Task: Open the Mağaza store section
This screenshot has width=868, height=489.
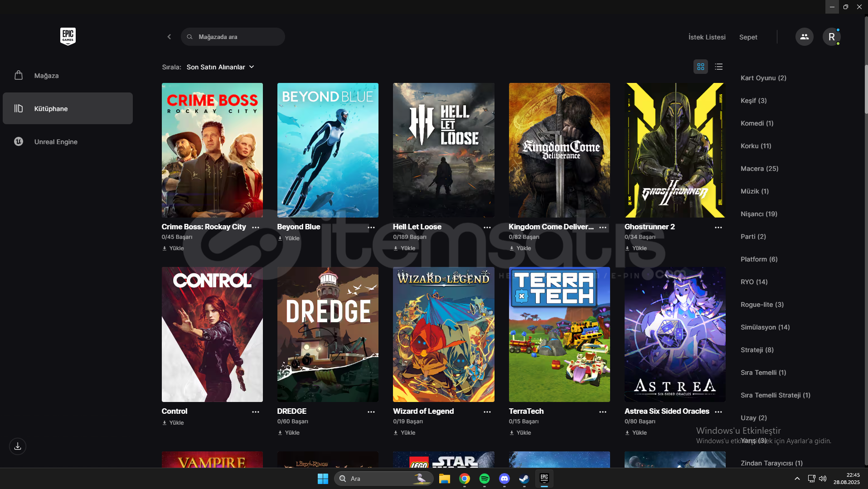Action: [x=68, y=76]
